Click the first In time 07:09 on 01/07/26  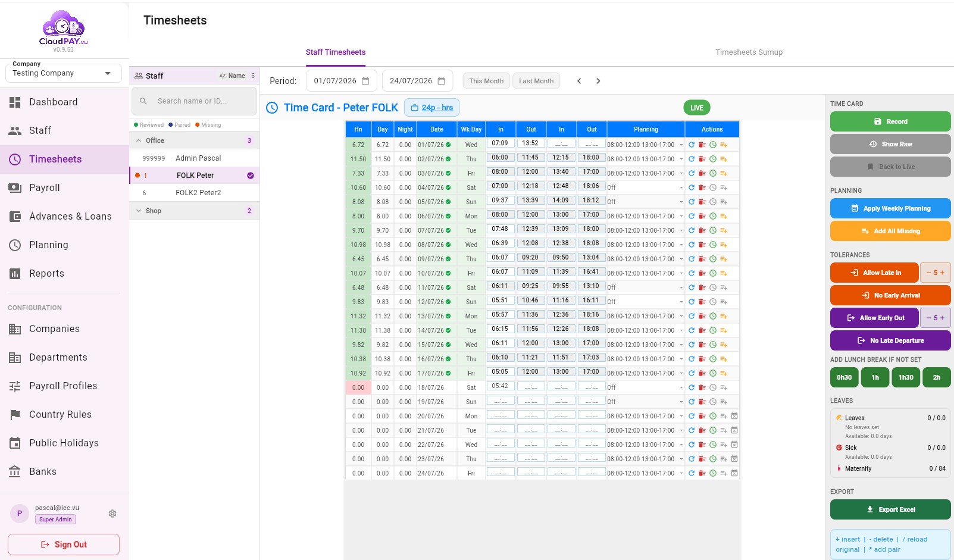(500, 143)
